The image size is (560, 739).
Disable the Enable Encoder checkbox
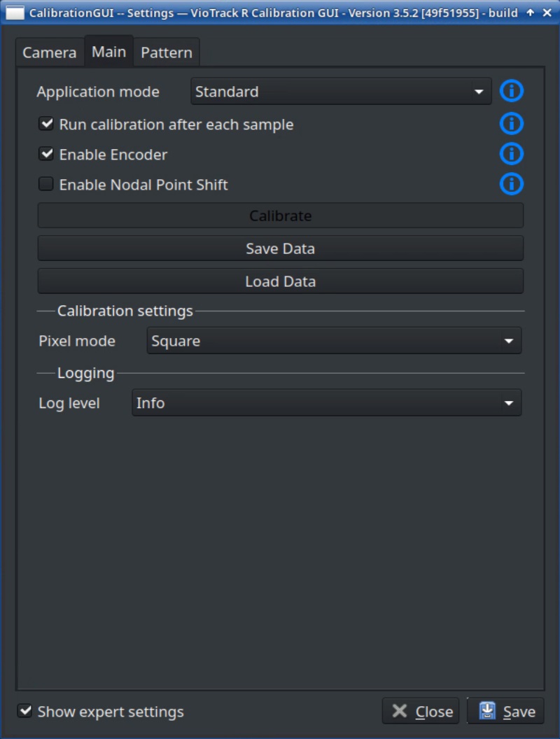coord(46,154)
